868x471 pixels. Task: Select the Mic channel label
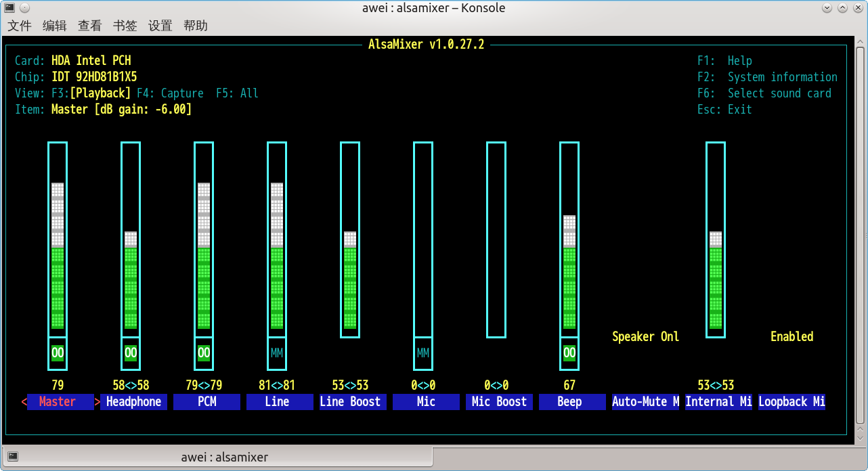click(426, 401)
